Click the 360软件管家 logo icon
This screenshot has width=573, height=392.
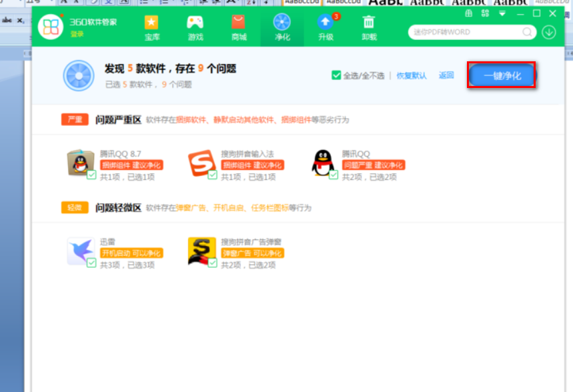pos(51,27)
